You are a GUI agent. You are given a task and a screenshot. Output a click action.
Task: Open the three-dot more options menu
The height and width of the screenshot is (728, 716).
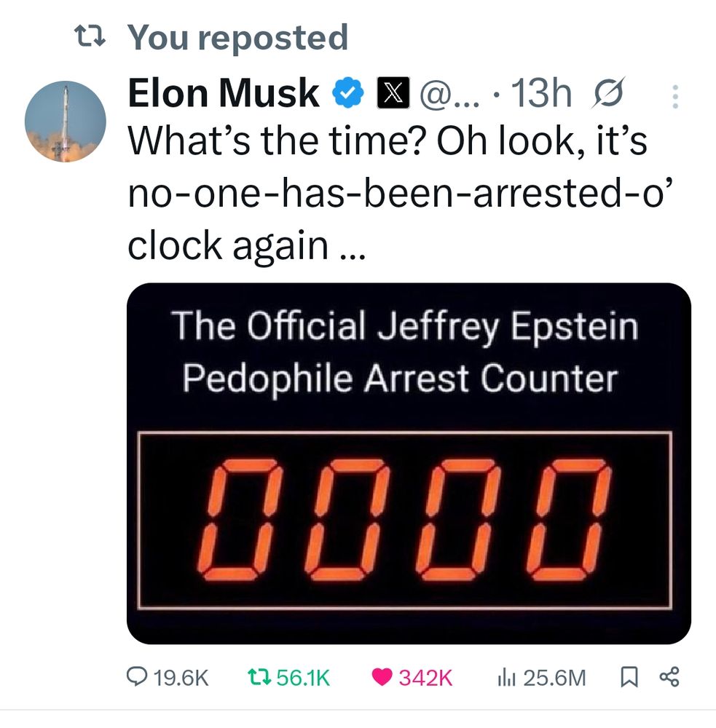(x=675, y=97)
